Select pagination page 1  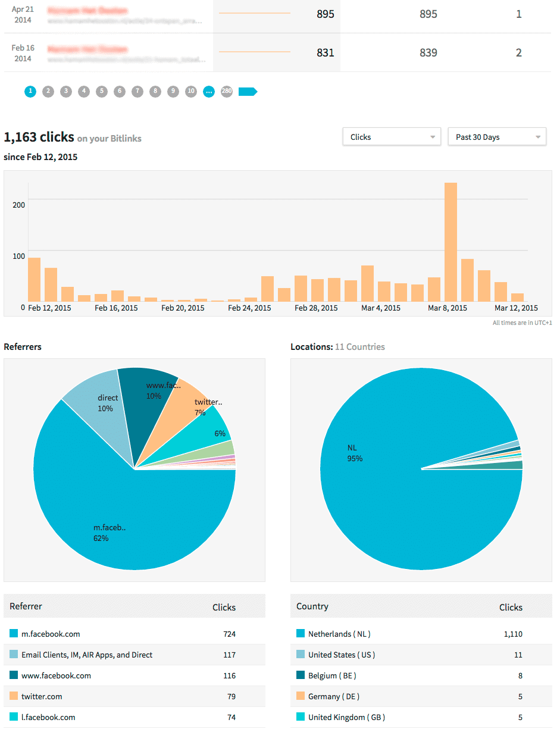pos(30,92)
